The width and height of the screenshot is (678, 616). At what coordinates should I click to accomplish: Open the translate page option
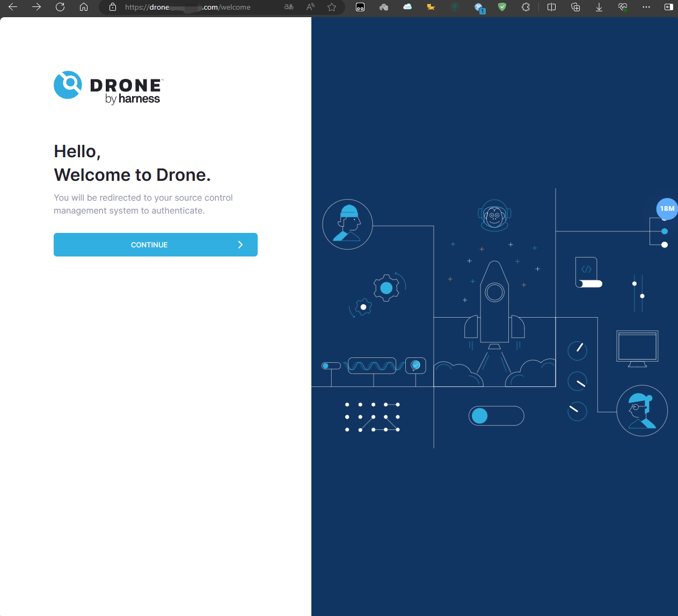pos(289,7)
